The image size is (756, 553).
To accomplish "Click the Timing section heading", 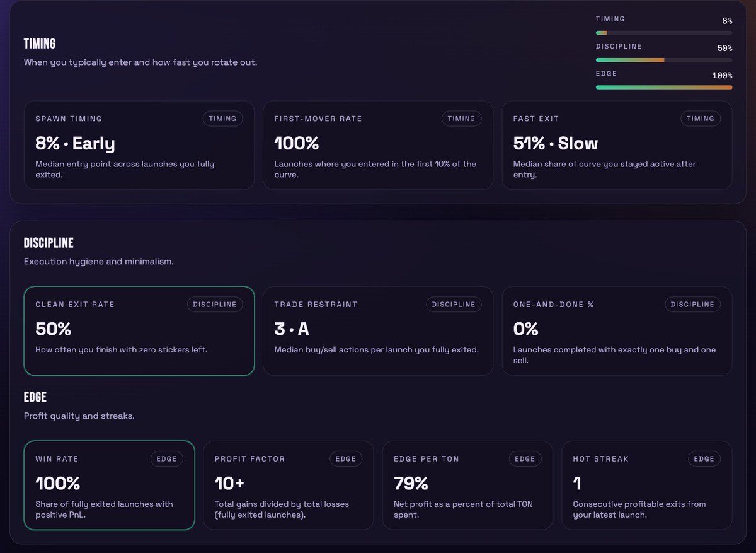I will point(40,44).
